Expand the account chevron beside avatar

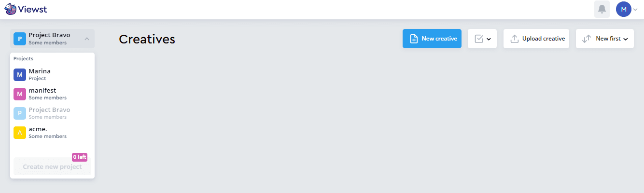[635, 10]
